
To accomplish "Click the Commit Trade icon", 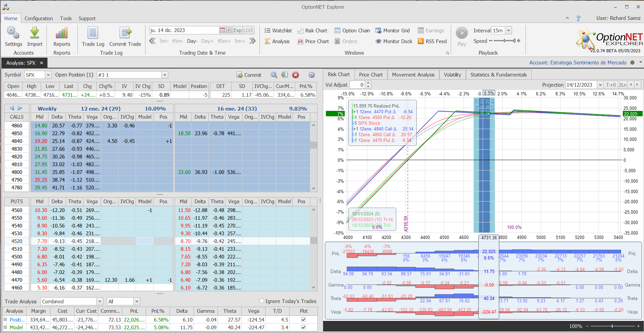I will tap(125, 33).
